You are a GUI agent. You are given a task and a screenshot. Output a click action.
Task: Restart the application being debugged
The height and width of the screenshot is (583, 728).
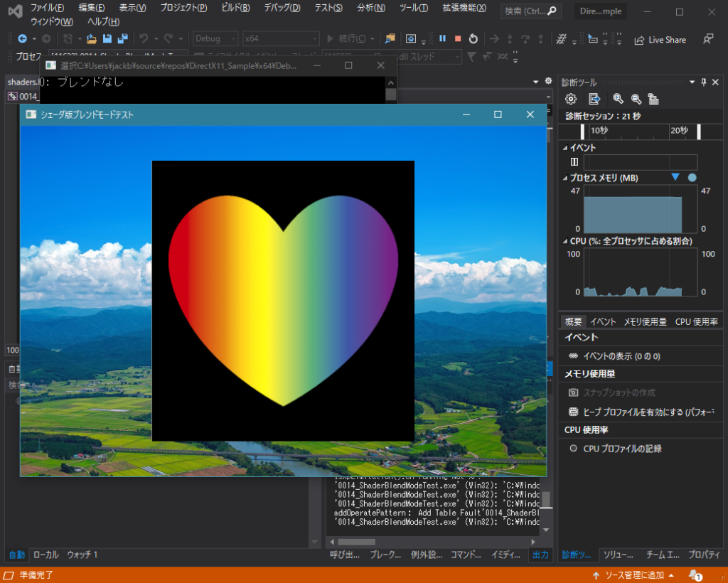pos(473,39)
